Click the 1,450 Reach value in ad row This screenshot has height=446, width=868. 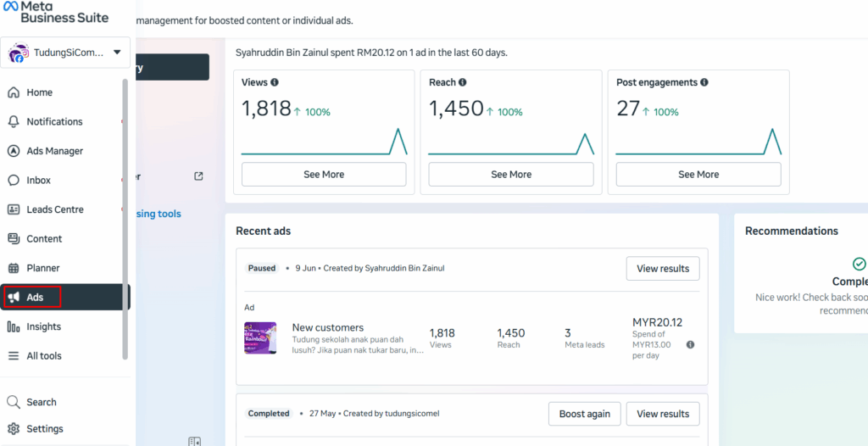511,333
